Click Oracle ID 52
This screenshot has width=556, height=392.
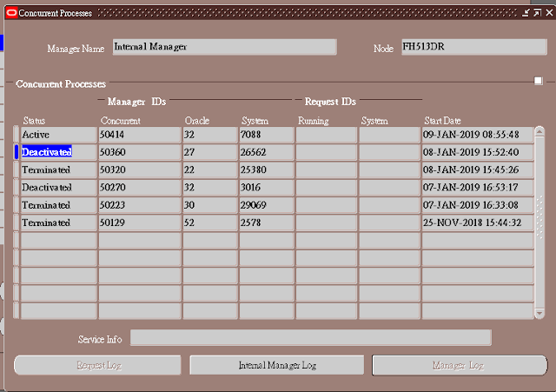coord(210,223)
